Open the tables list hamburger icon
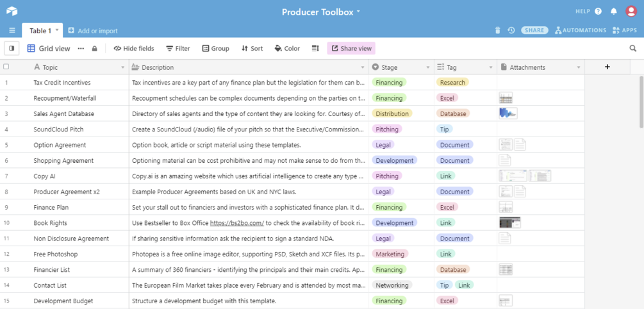 pyautogui.click(x=12, y=30)
